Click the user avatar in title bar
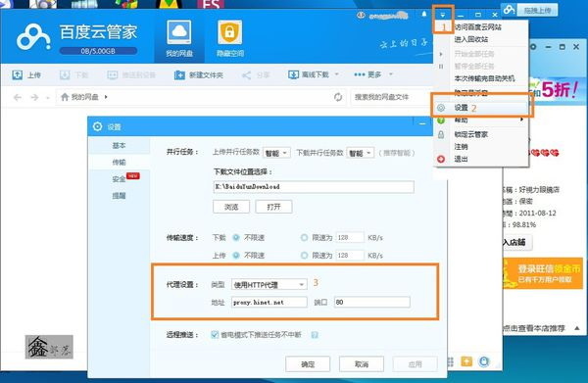The width and height of the screenshot is (588, 383). pyautogui.click(x=361, y=15)
